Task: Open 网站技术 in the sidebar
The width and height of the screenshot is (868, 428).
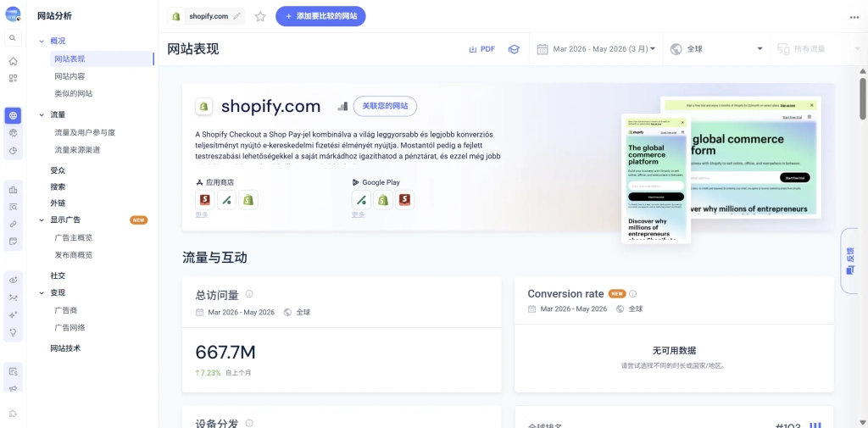Action: [x=65, y=349]
